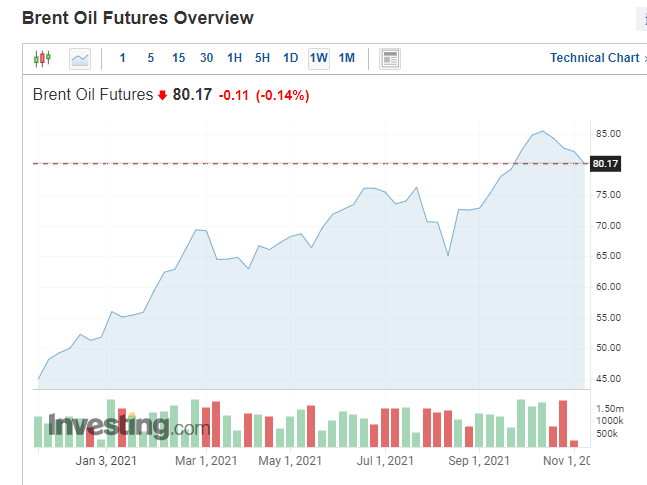Viewport: 647px width, 485px height.
Task: Select the 5 minute interval
Action: click(151, 58)
